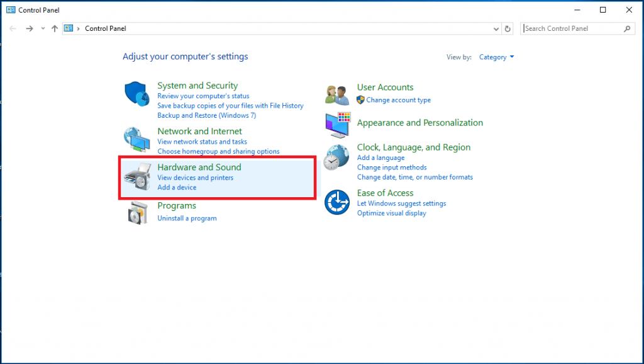
Task: Open Appearance and Personalization category
Action: pyautogui.click(x=419, y=123)
